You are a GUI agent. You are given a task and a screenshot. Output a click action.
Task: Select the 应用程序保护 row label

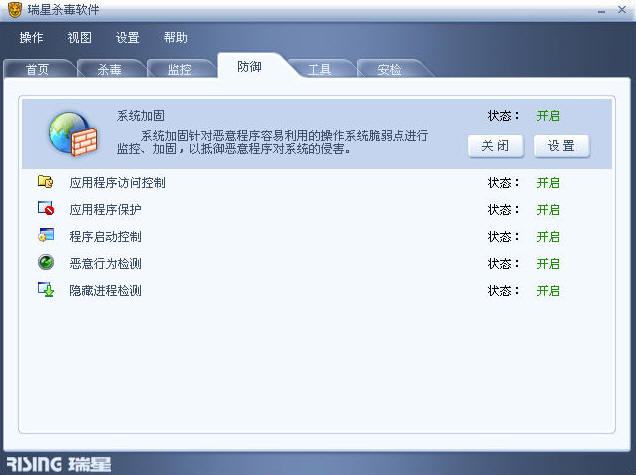coord(105,209)
